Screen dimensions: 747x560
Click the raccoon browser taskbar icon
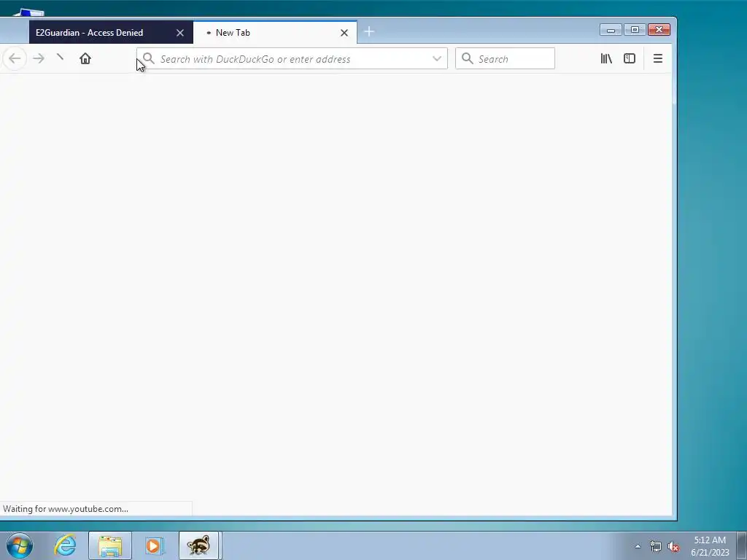tap(198, 545)
